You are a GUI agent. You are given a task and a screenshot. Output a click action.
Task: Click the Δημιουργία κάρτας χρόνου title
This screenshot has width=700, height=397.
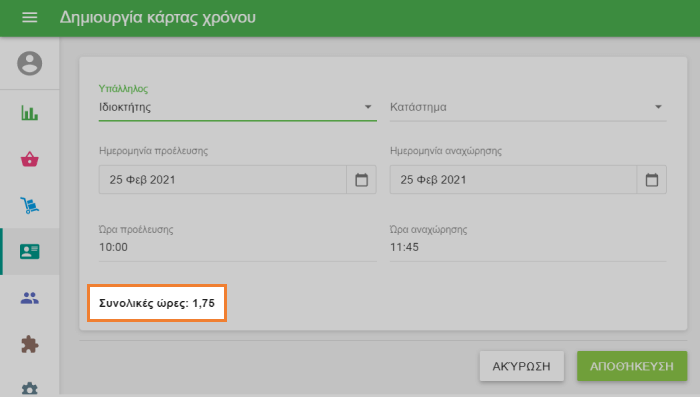click(158, 17)
